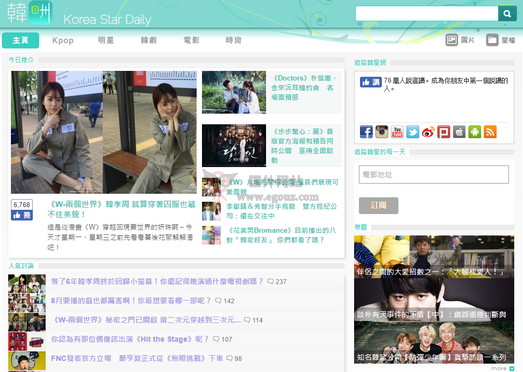
Task: Click the Korea Star Daily logo
Action: tap(79, 14)
